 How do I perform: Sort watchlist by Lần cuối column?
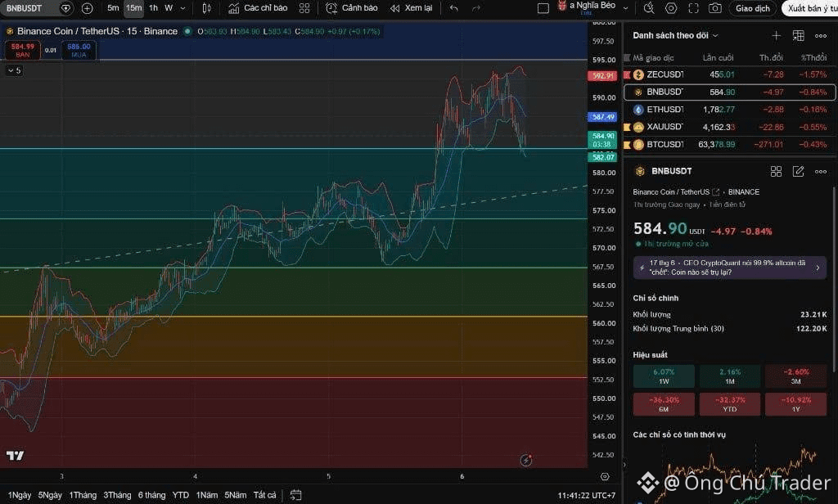[x=718, y=58]
